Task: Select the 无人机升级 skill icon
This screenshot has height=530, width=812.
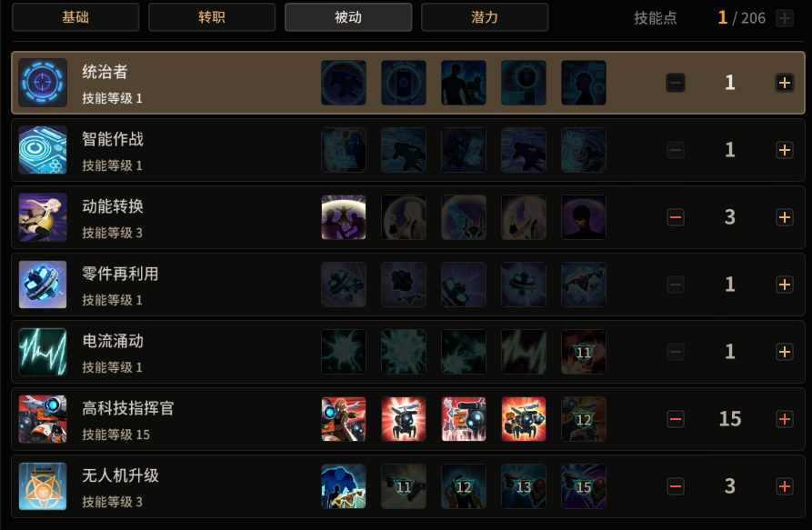Action: [x=43, y=486]
